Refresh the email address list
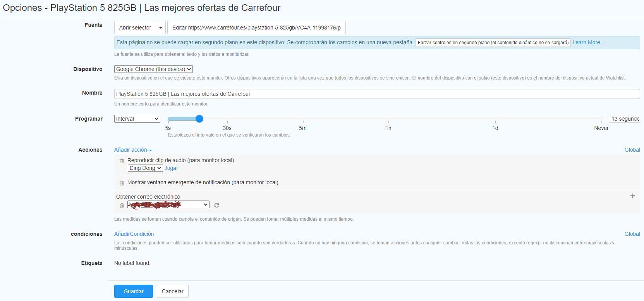The width and height of the screenshot is (644, 301). coord(217,205)
